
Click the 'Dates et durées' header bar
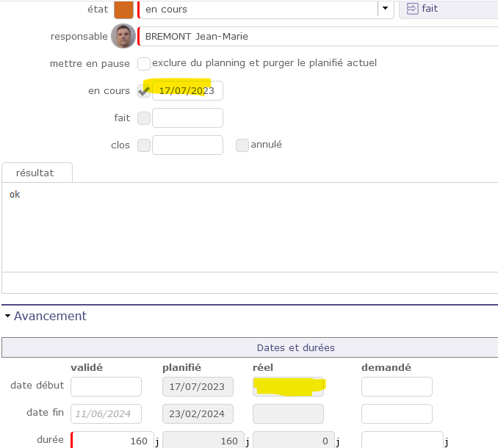point(250,347)
